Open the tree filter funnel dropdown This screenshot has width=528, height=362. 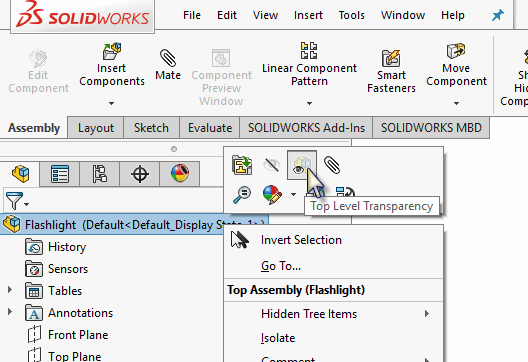tap(17, 201)
